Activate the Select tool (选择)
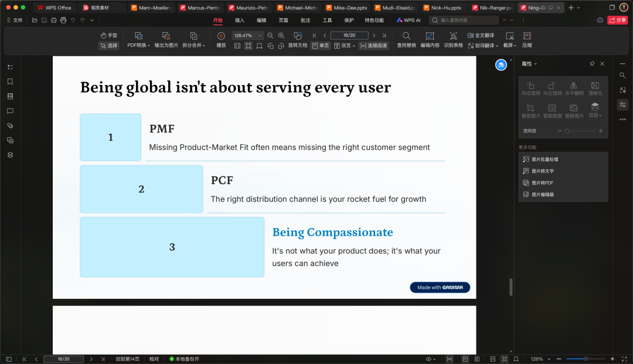 108,46
